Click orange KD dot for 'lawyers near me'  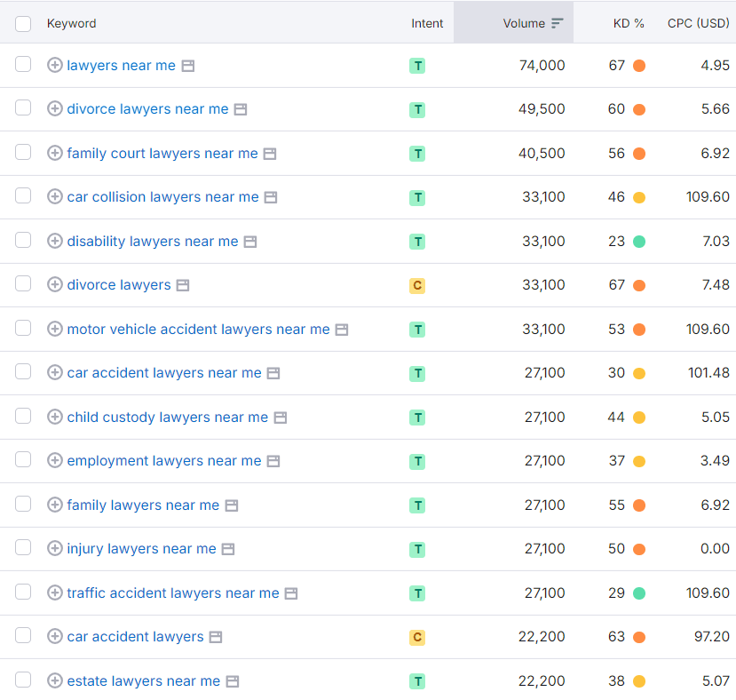[x=639, y=66]
